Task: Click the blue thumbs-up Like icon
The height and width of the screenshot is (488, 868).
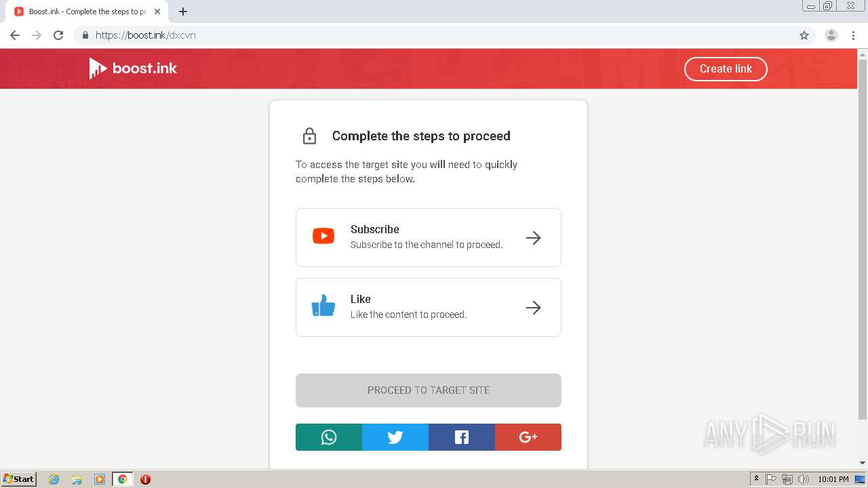Action: pyautogui.click(x=323, y=306)
